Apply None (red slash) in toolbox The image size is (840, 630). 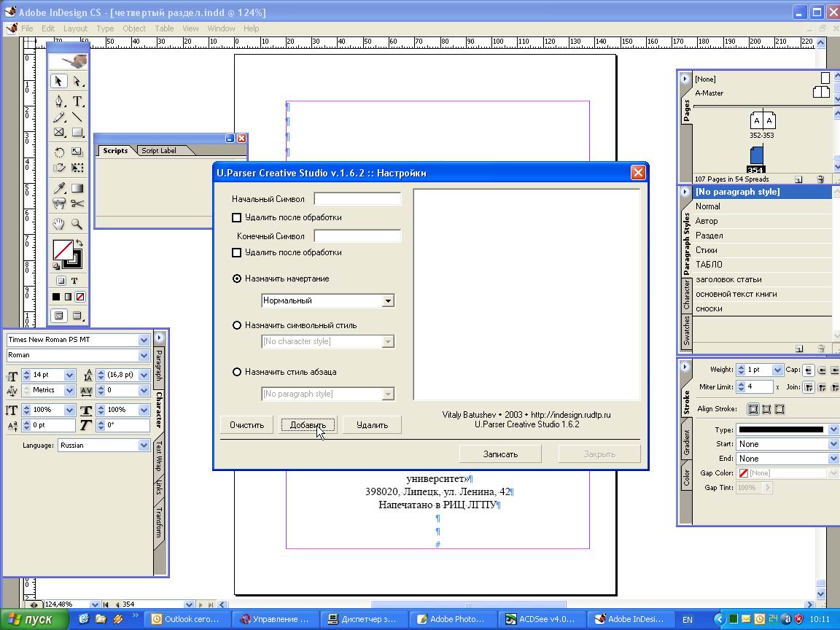tap(80, 297)
